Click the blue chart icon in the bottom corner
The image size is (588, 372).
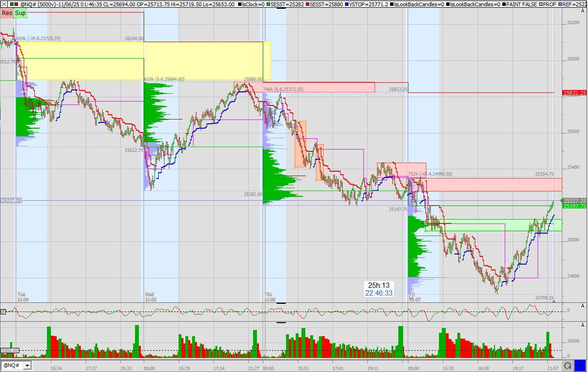point(580,365)
